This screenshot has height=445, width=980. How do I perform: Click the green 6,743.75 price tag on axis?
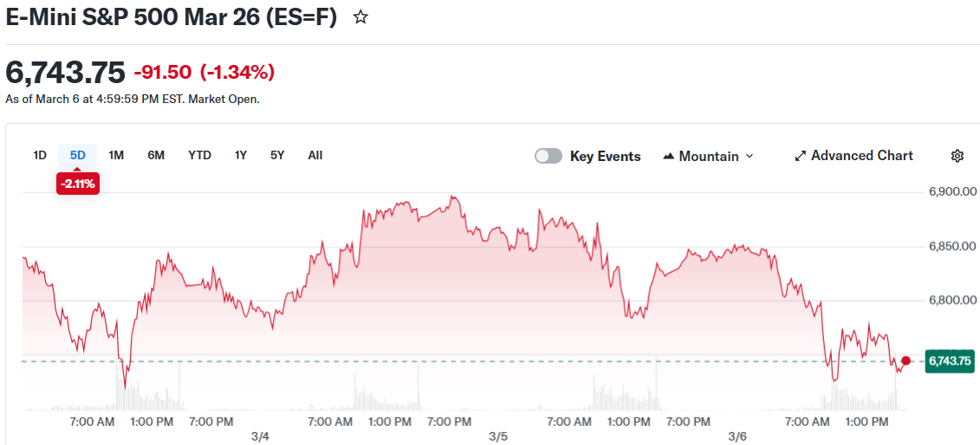coord(950,361)
